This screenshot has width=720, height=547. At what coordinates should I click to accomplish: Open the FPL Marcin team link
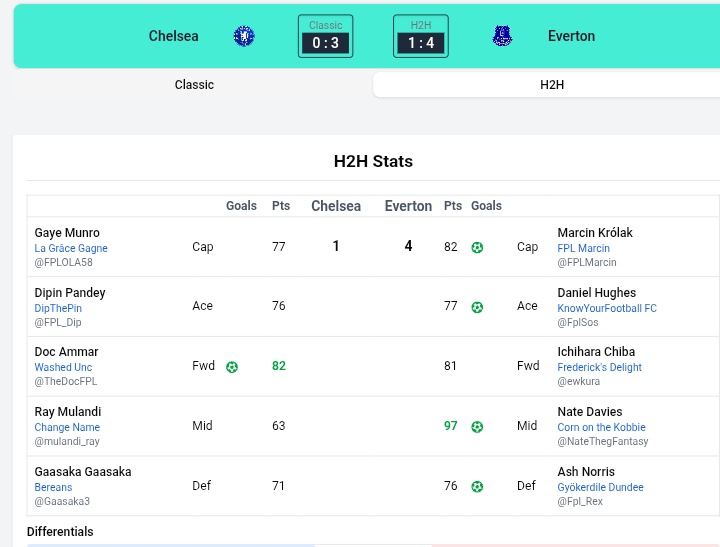click(583, 248)
